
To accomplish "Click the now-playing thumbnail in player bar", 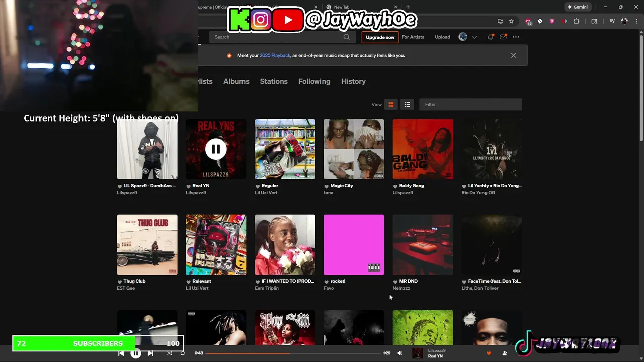I will point(418,353).
